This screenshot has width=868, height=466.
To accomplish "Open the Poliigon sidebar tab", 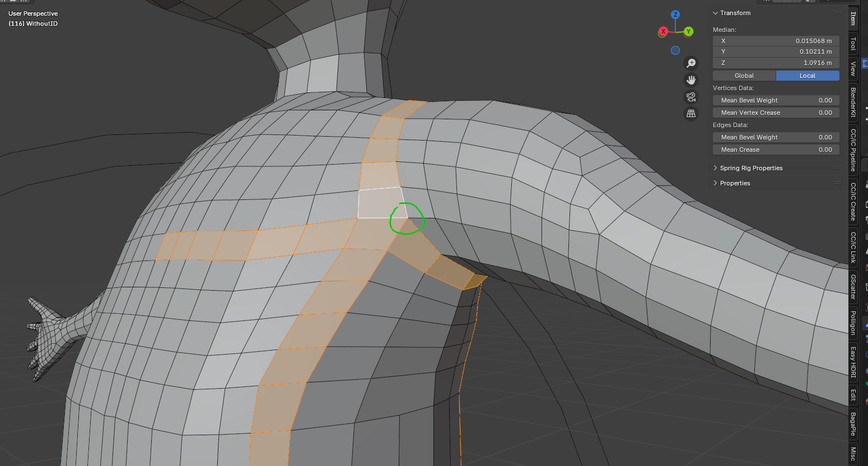I will click(x=853, y=323).
